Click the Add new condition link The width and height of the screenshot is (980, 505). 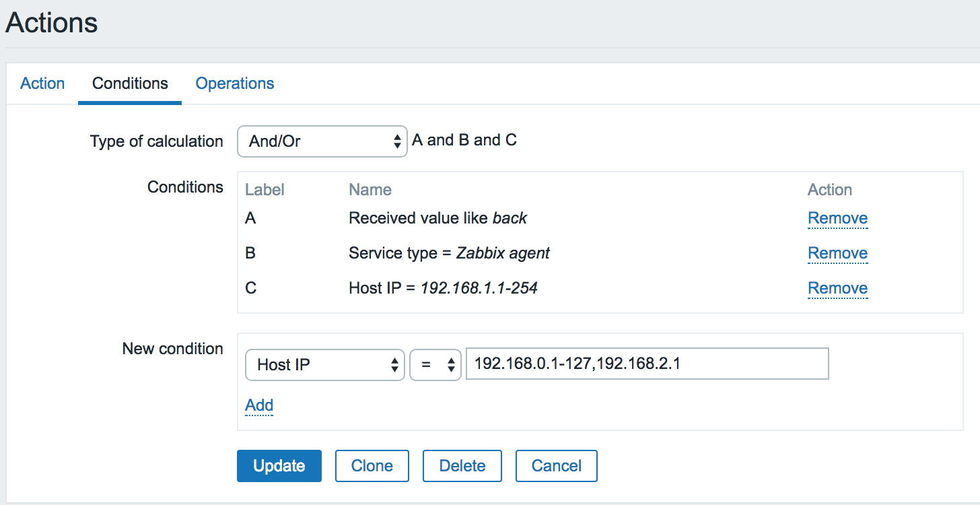[x=259, y=405]
